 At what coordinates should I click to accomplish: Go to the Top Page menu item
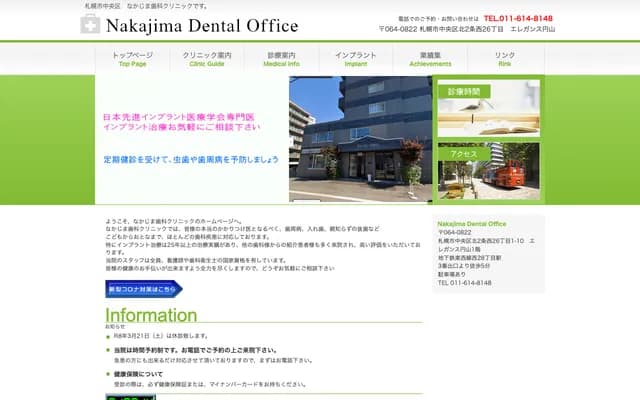(x=132, y=58)
